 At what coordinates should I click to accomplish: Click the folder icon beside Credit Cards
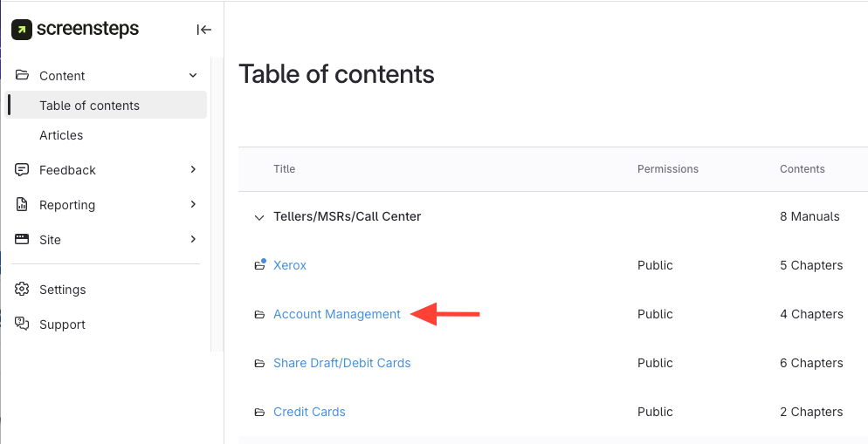pyautogui.click(x=259, y=412)
